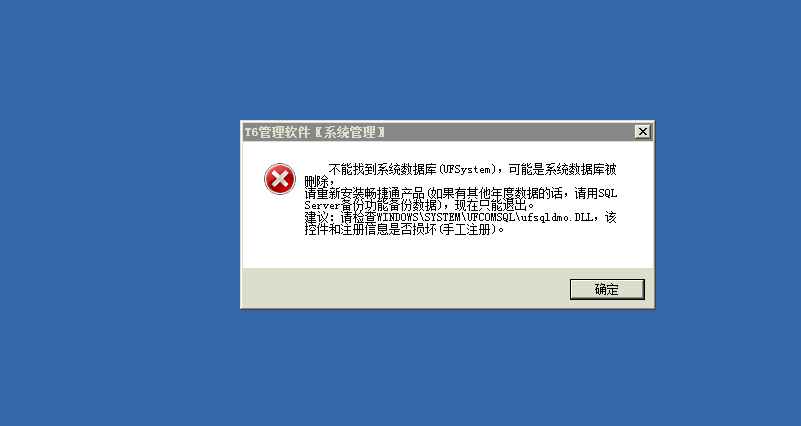
Task: Click the 〖系统管理〗 text in title bar
Action: (349, 132)
